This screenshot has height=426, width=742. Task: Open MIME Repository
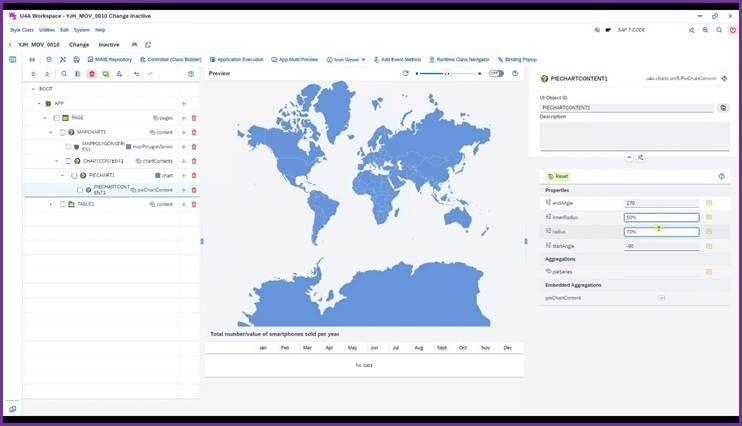110,60
